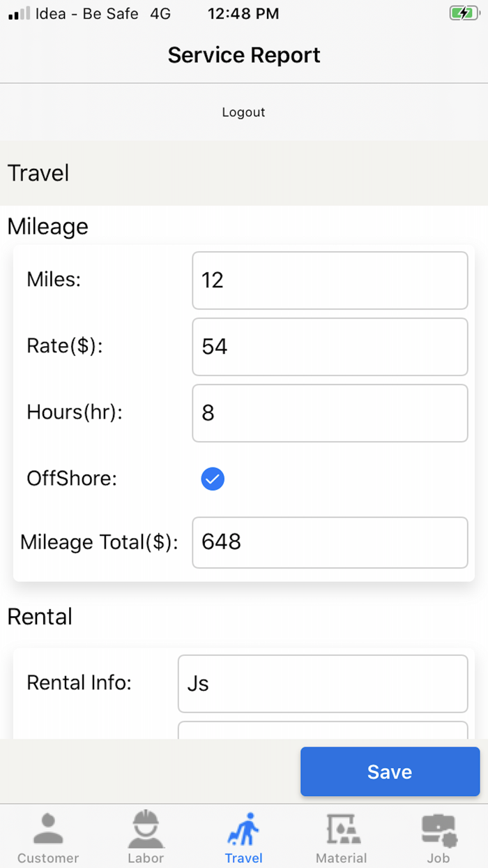Switch to the Labor tab

click(146, 836)
